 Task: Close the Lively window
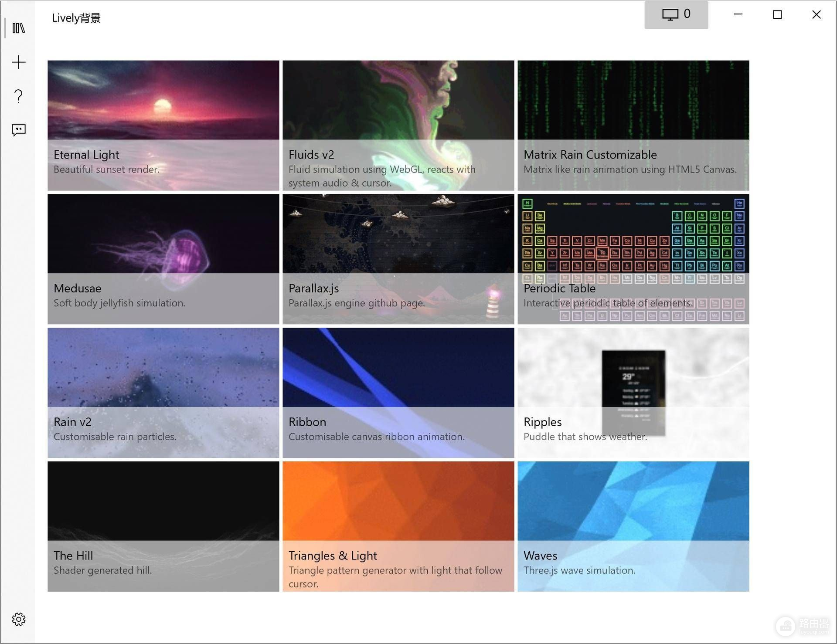817,14
